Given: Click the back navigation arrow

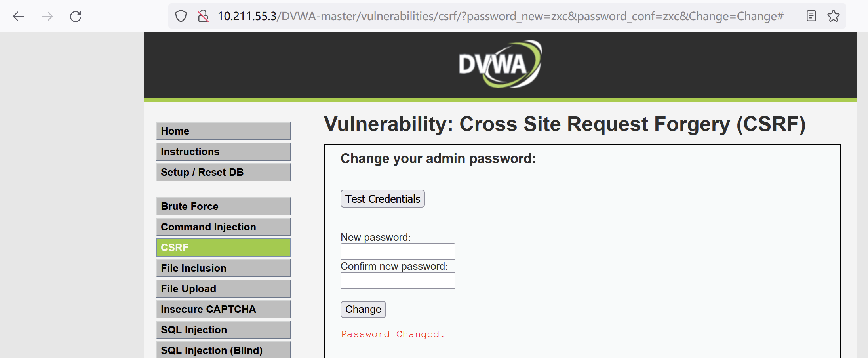Looking at the screenshot, I should (x=18, y=16).
